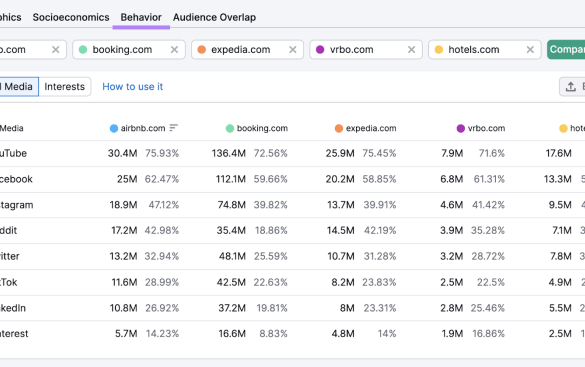Click the Media column header
This screenshot has height=367, width=585.
(x=12, y=128)
